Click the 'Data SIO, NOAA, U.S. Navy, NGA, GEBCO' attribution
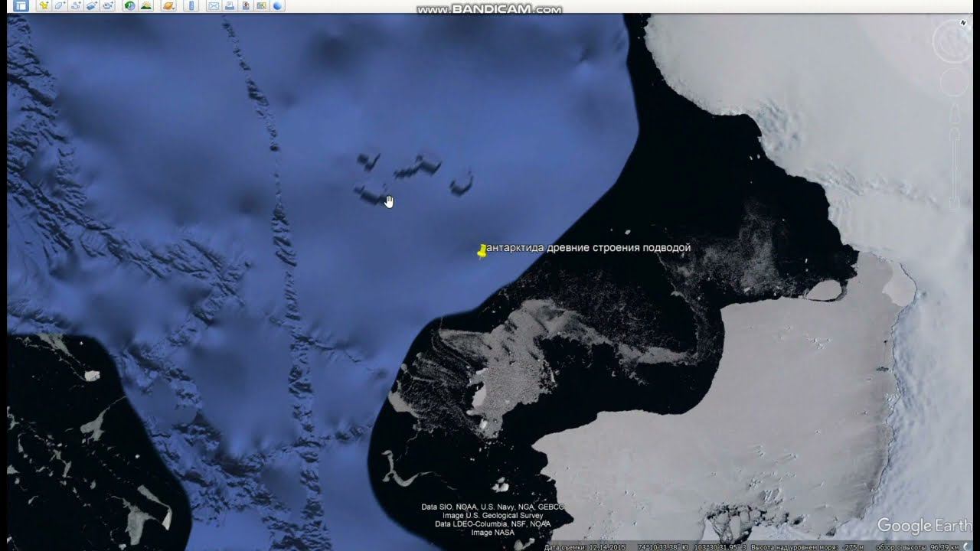 click(x=492, y=507)
